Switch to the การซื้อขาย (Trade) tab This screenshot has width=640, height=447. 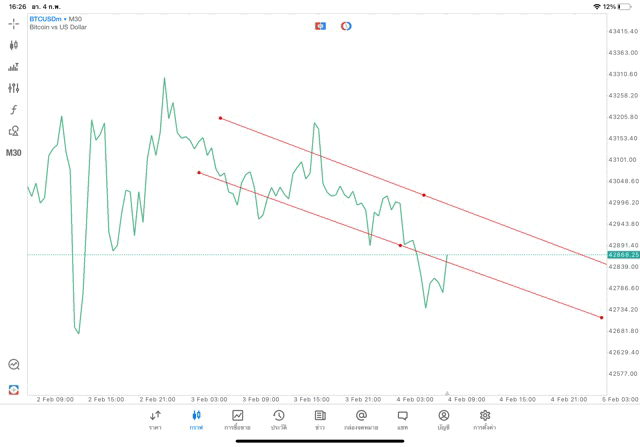point(238,419)
